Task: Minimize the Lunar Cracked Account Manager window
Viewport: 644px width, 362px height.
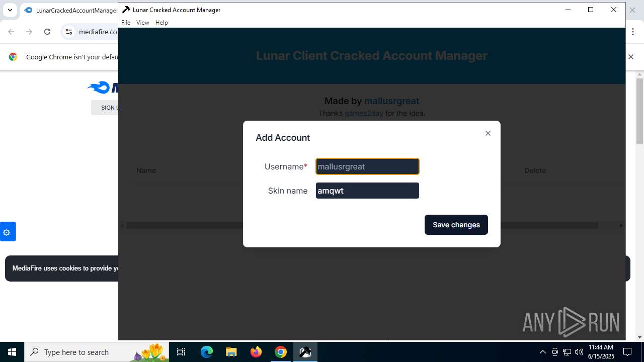Action: (x=568, y=10)
